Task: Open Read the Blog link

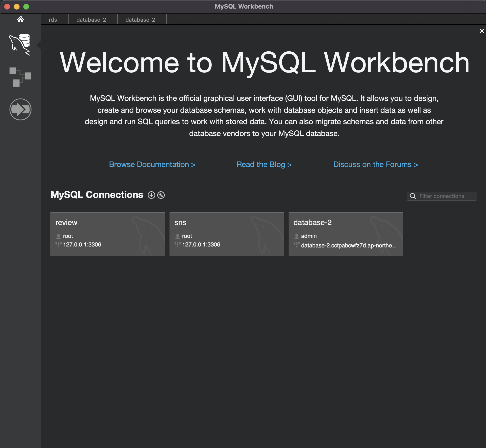Action: pyautogui.click(x=264, y=164)
